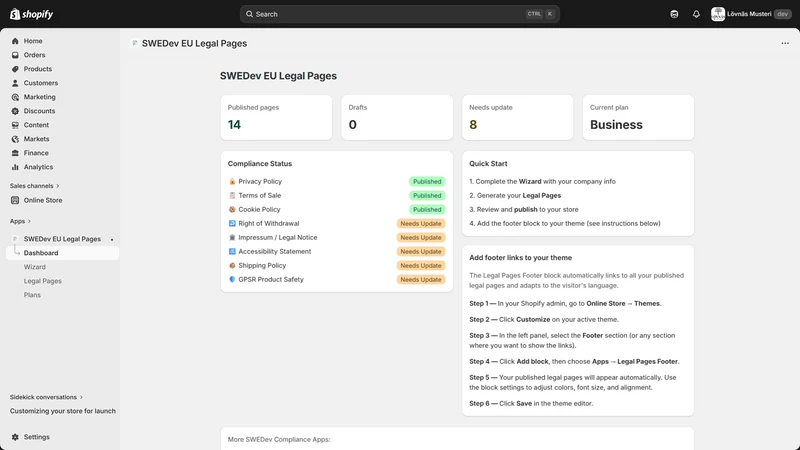Click the Shopify logo
The image size is (800, 450).
point(32,14)
